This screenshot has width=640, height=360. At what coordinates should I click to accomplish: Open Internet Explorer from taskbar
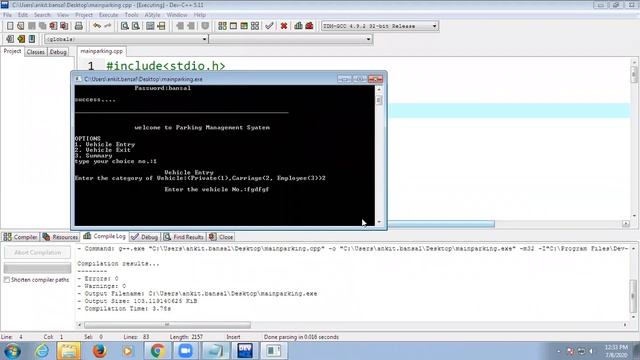(x=42, y=351)
